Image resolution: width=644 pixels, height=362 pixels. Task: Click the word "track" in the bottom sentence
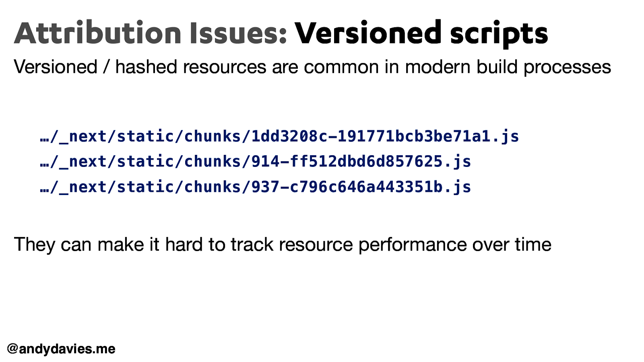[x=252, y=244]
